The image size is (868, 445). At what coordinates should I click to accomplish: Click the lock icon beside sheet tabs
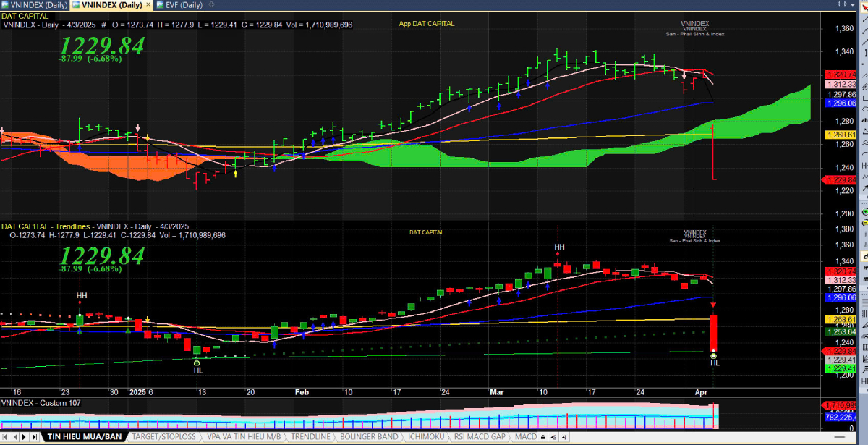click(x=542, y=438)
